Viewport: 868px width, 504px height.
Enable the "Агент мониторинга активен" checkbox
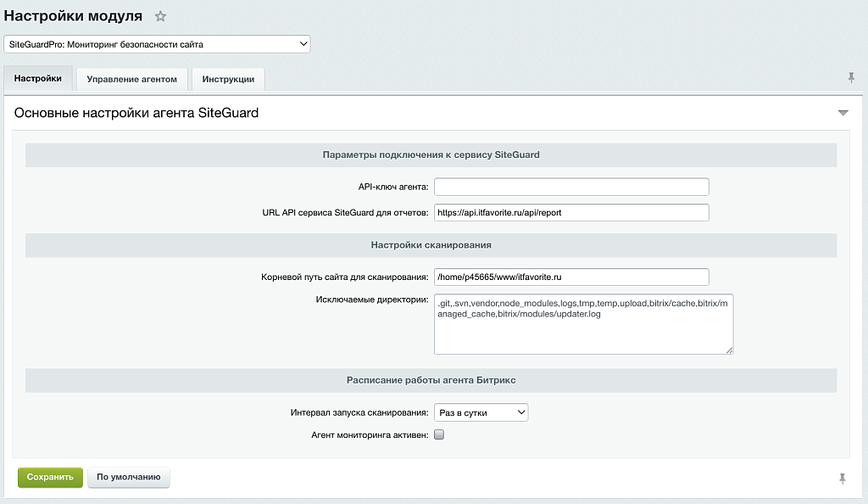[x=438, y=434]
